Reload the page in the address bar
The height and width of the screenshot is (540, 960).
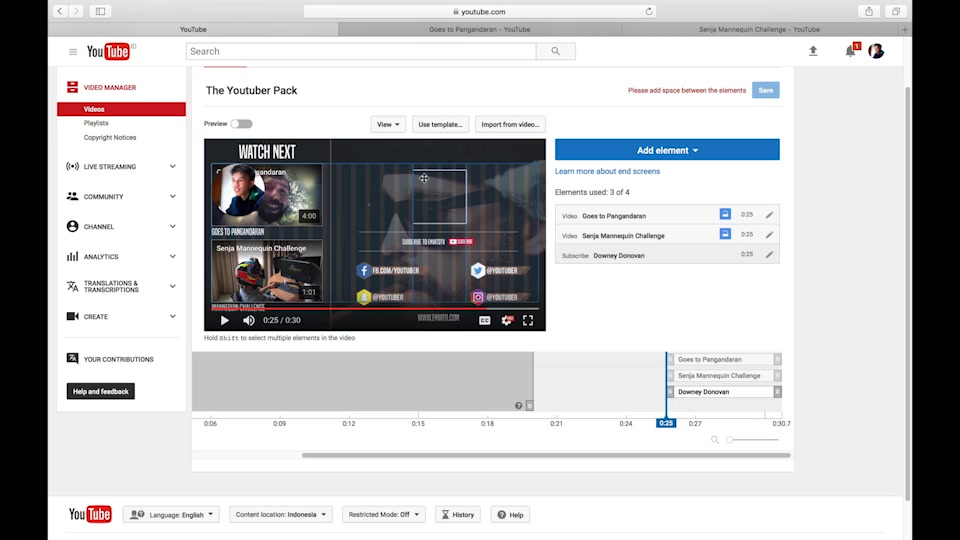click(648, 11)
